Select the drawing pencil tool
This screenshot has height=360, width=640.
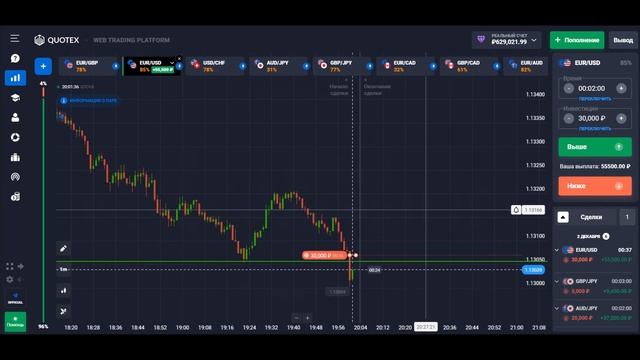coord(63,249)
